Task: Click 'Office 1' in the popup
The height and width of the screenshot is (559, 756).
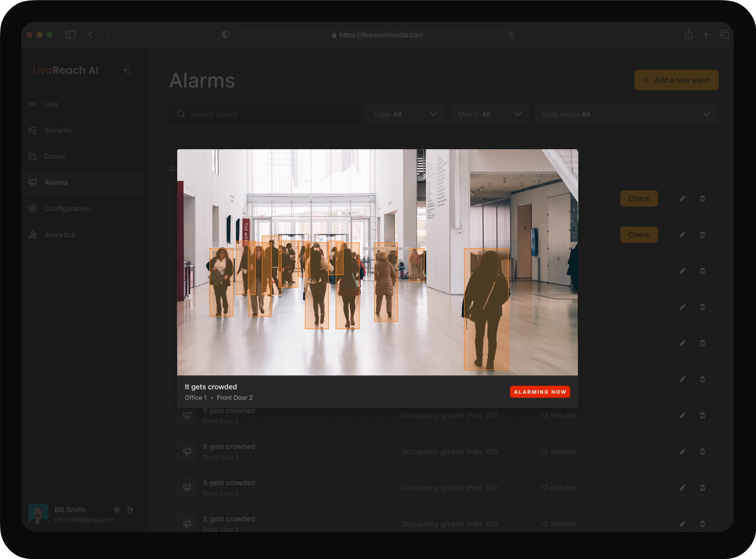Action: 195,398
